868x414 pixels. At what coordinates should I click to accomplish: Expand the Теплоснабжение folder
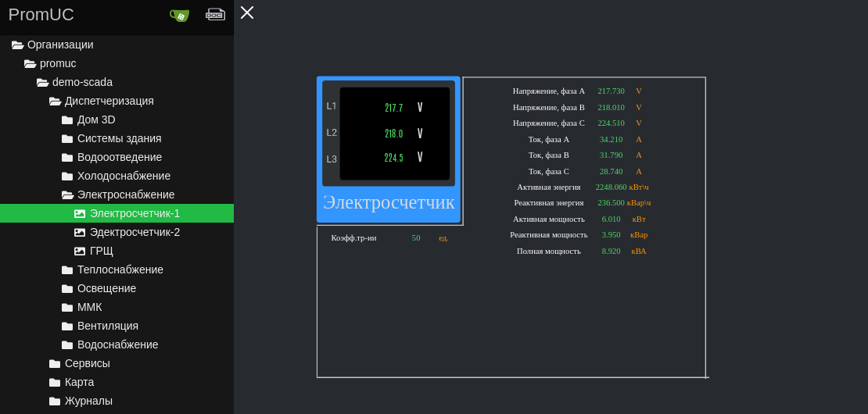pos(120,269)
